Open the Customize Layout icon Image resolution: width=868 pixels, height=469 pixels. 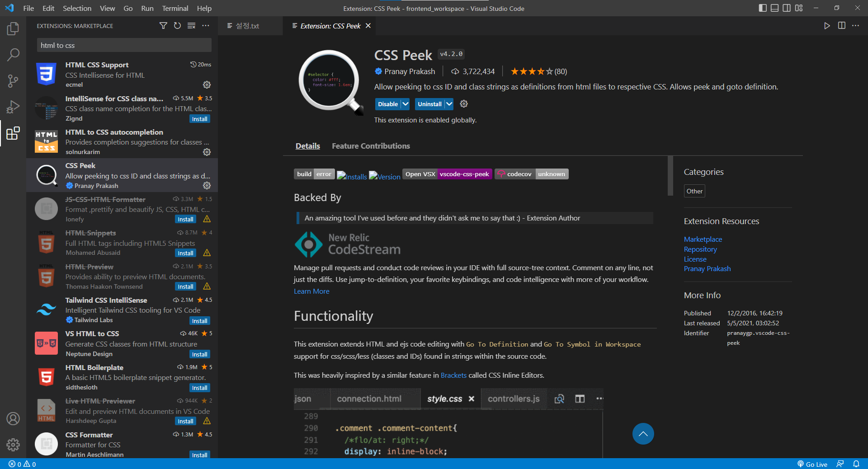coord(799,8)
